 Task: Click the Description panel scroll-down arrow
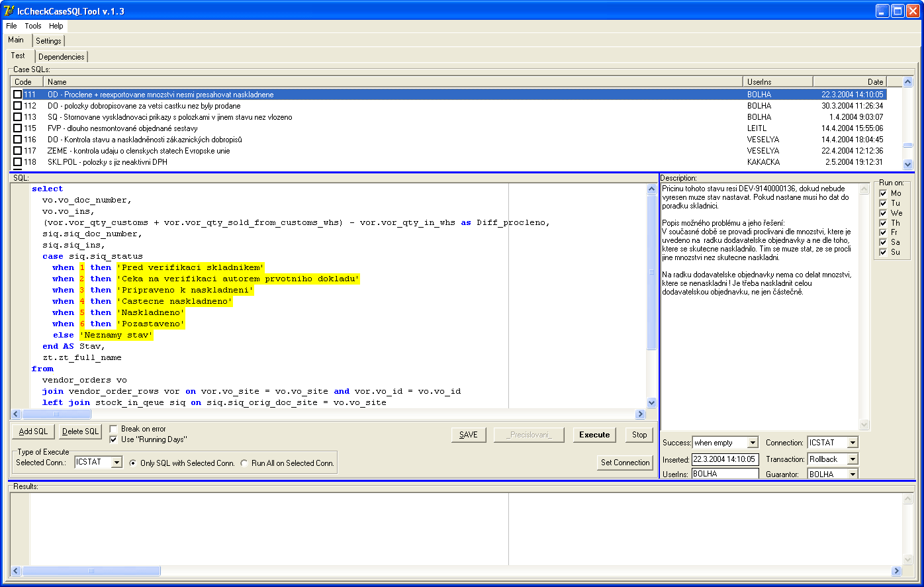point(864,424)
